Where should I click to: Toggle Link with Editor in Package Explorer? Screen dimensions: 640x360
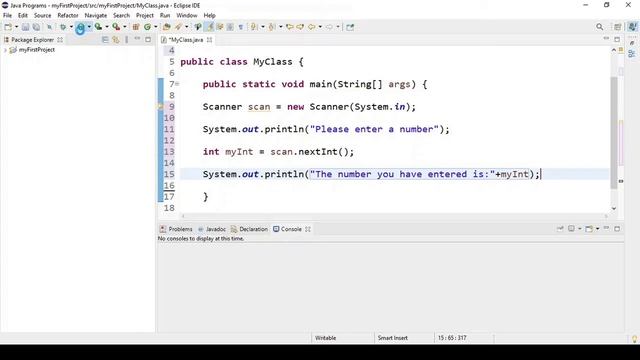(116, 40)
